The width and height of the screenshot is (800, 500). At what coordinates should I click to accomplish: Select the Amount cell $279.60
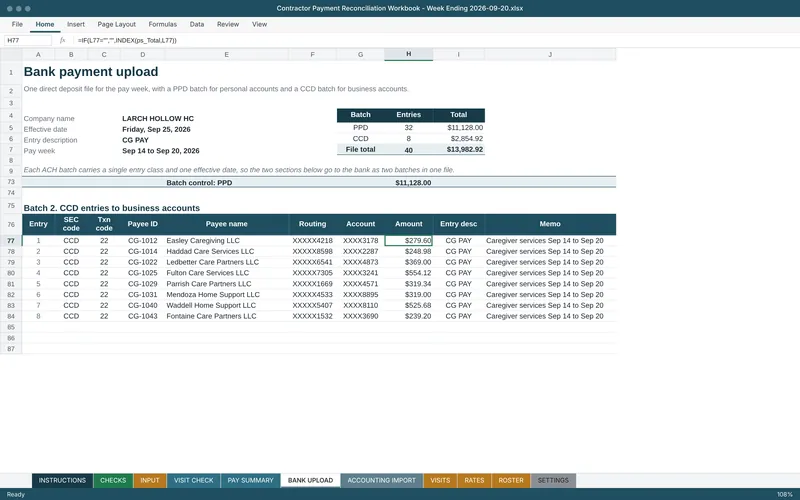click(x=409, y=241)
